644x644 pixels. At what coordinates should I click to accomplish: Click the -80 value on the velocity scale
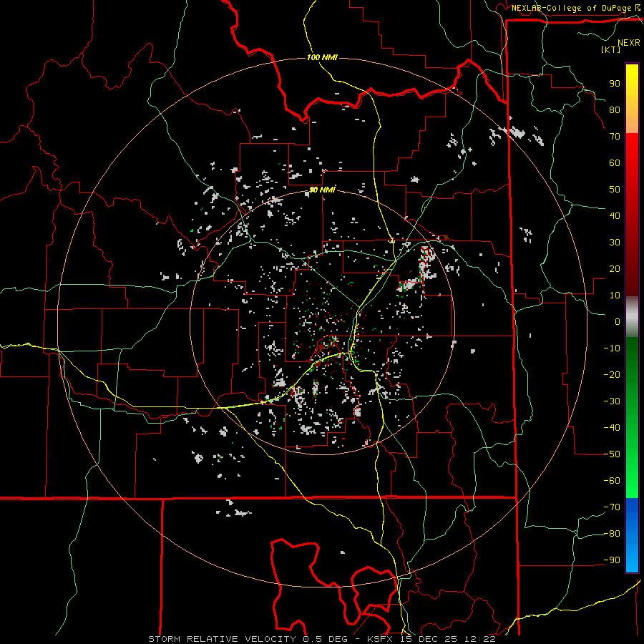coord(612,534)
